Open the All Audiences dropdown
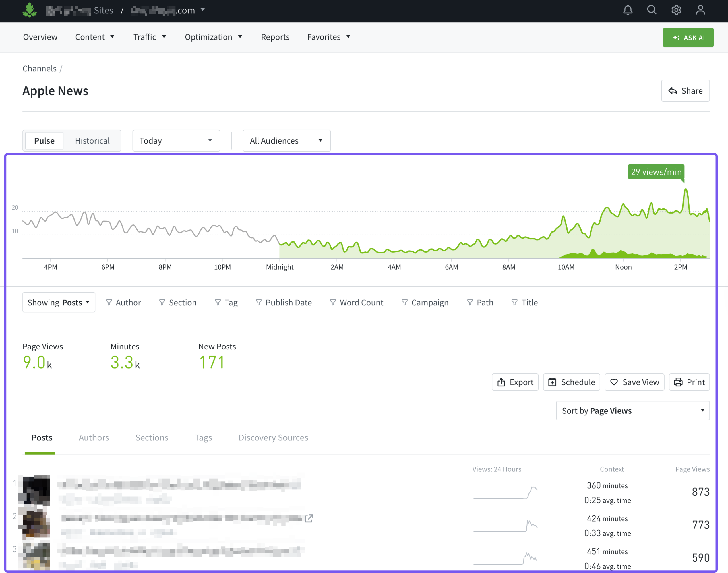This screenshot has width=728, height=573. (286, 140)
